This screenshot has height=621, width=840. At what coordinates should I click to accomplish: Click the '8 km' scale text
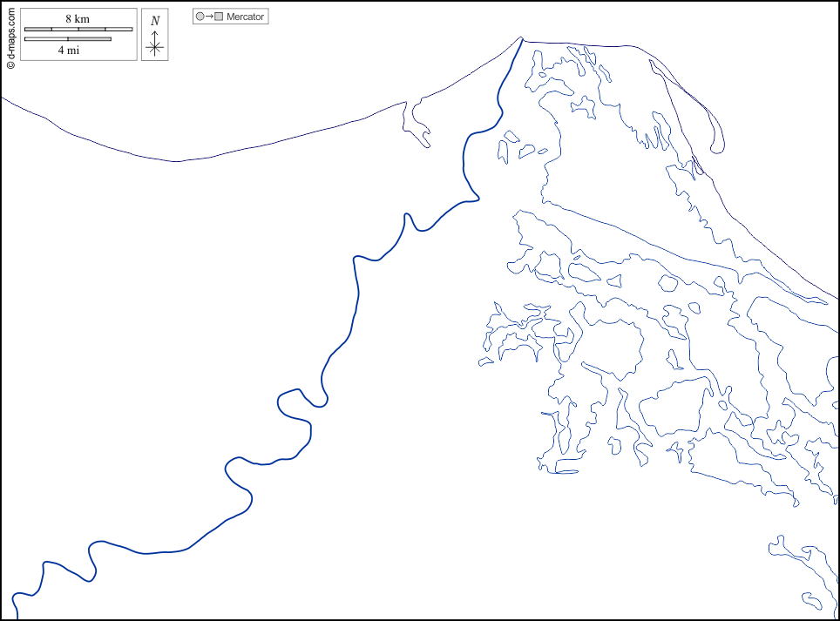tap(78, 19)
